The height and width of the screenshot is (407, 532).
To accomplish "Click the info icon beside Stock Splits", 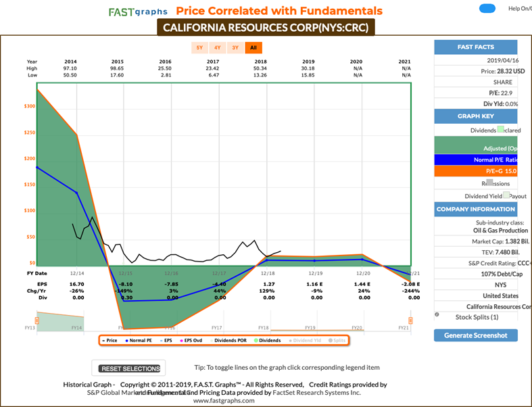I will pyautogui.click(x=437, y=314).
